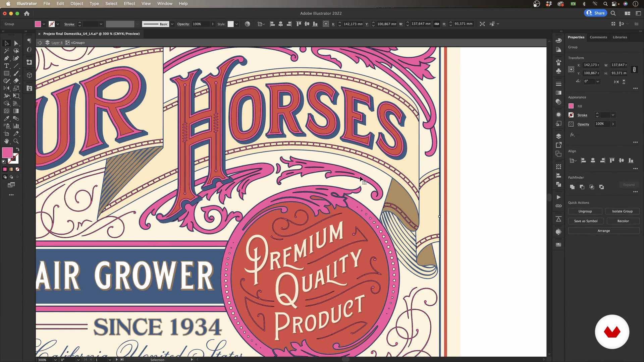Activate the Type tool

pyautogui.click(x=6, y=66)
